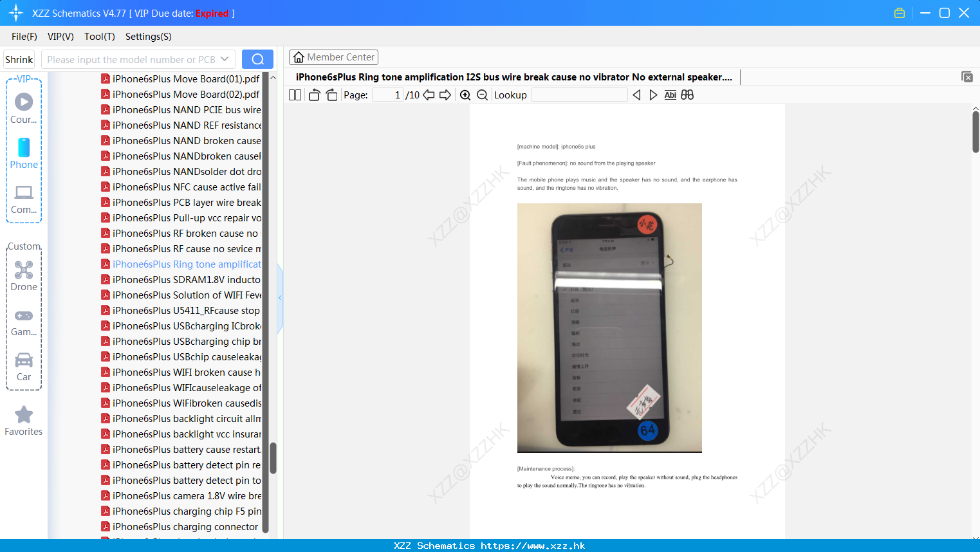Open iPhone6sPlus RF broken cause no file
Viewport: 980px width, 552px height.
pos(181,234)
